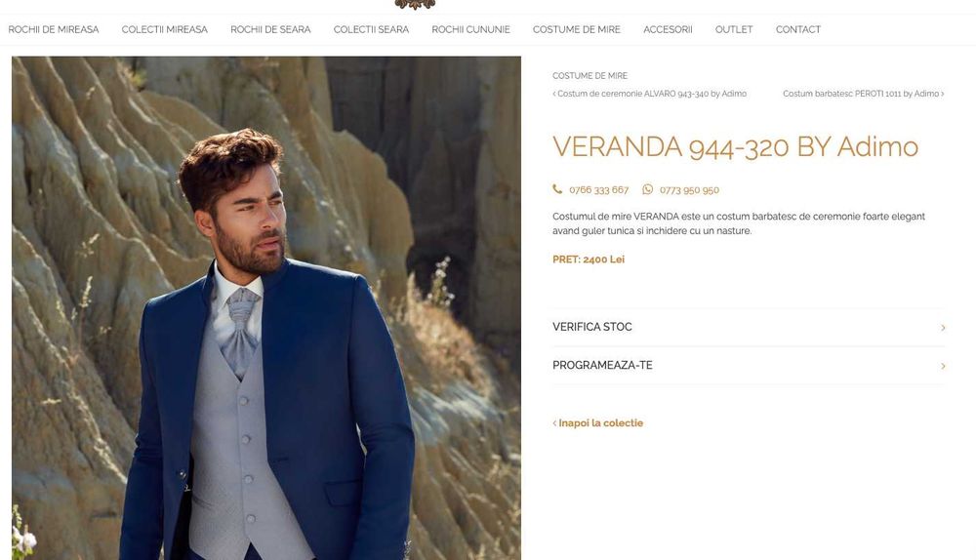
Task: Open the COLECTII MIREASA menu item
Action: point(164,29)
